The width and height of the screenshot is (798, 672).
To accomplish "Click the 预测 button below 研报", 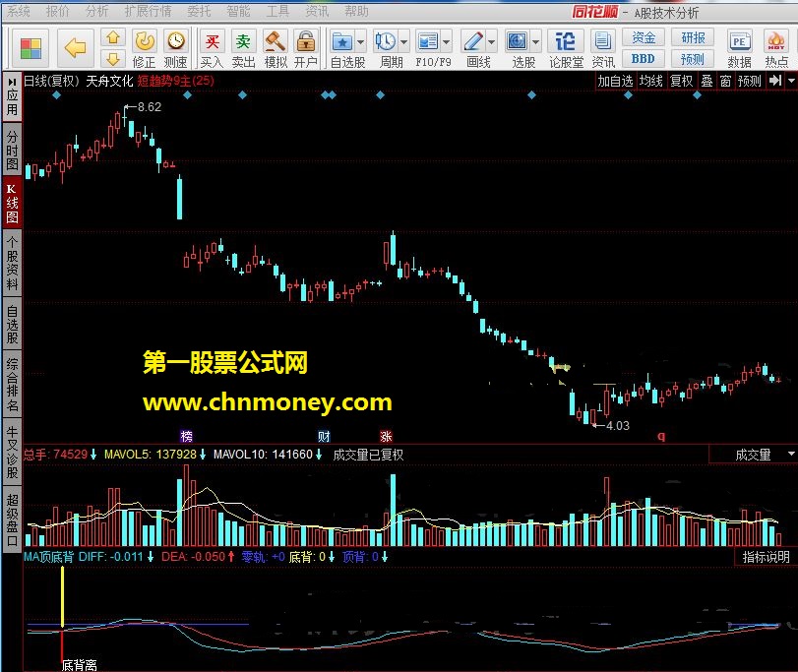I will [693, 59].
